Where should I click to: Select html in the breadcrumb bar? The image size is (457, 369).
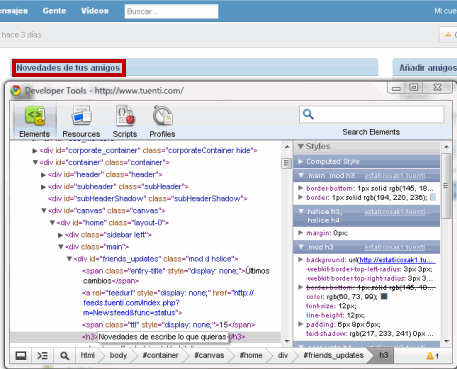(x=87, y=356)
